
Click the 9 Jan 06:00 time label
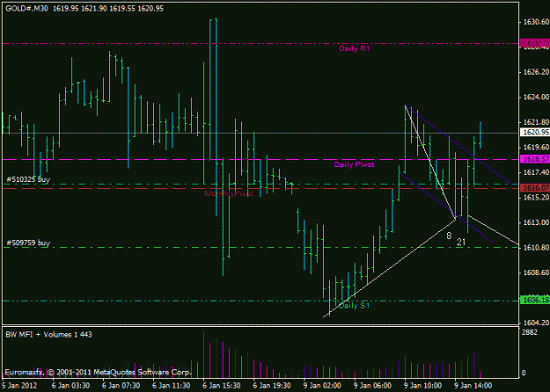coord(372,386)
